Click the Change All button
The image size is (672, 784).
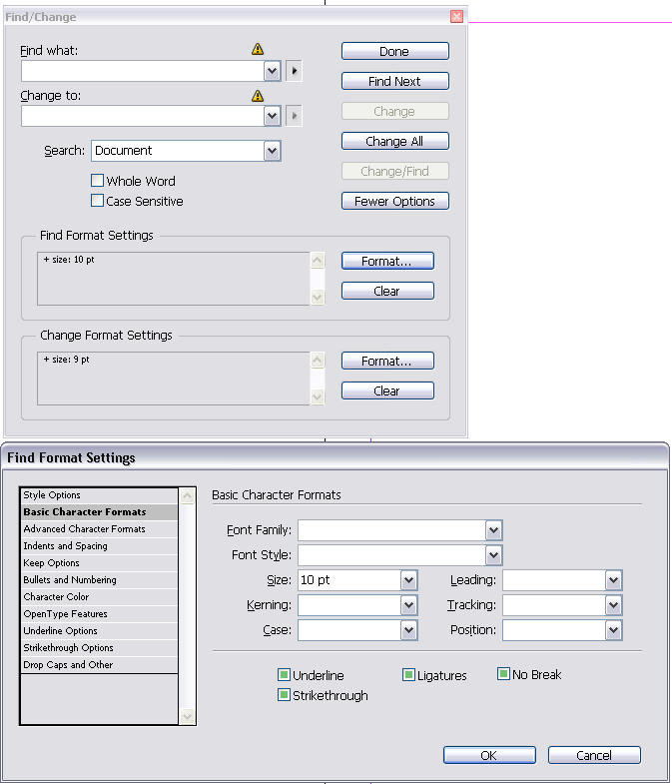[x=395, y=141]
